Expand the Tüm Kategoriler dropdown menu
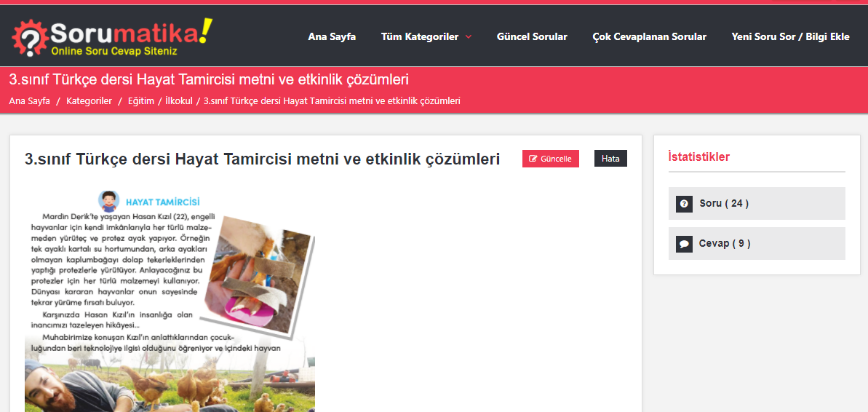The image size is (868, 412). tap(426, 36)
